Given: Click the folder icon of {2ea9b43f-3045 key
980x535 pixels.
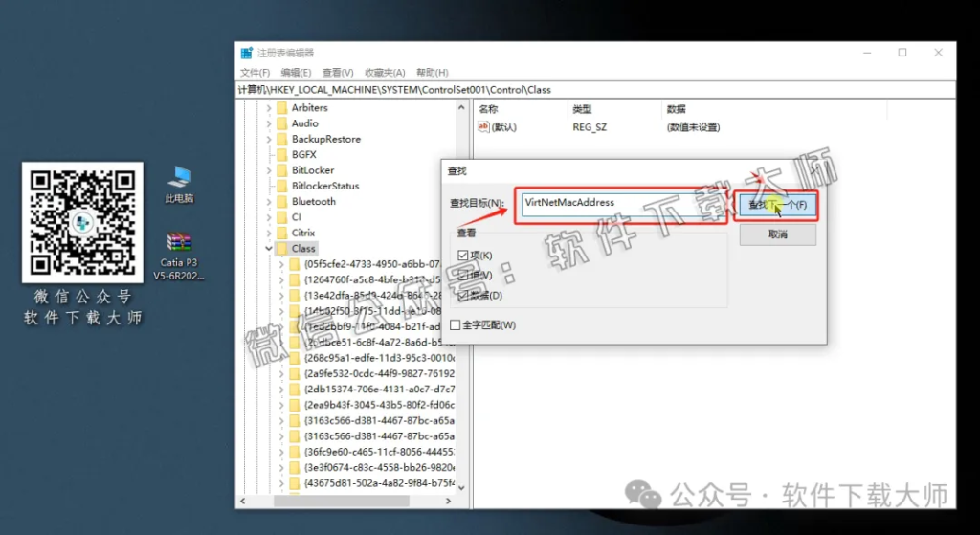Looking at the screenshot, I should coord(295,405).
